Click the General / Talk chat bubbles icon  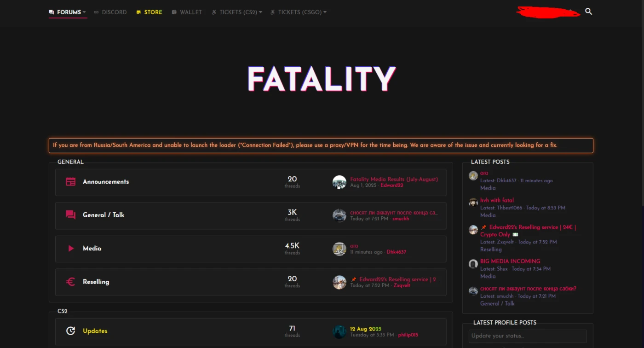[70, 215]
